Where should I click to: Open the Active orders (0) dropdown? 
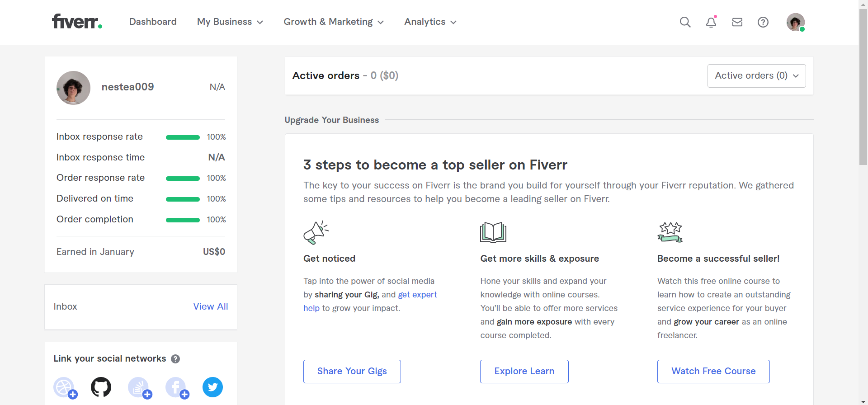point(756,76)
